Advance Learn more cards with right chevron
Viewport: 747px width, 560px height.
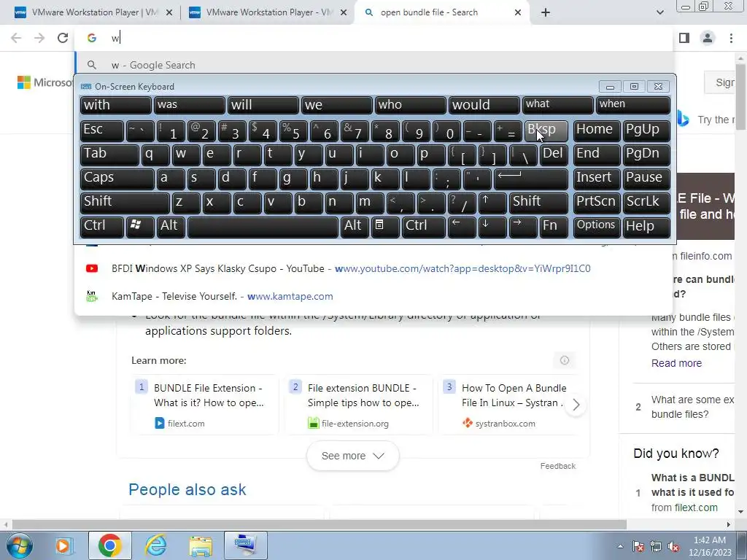(576, 405)
